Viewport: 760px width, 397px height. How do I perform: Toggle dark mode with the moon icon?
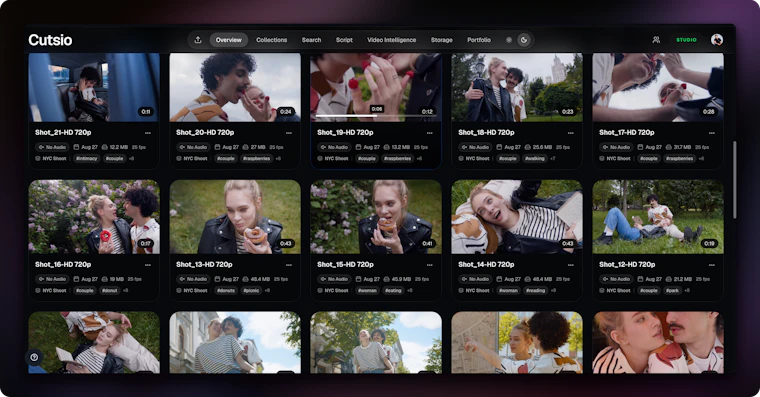pyautogui.click(x=523, y=40)
